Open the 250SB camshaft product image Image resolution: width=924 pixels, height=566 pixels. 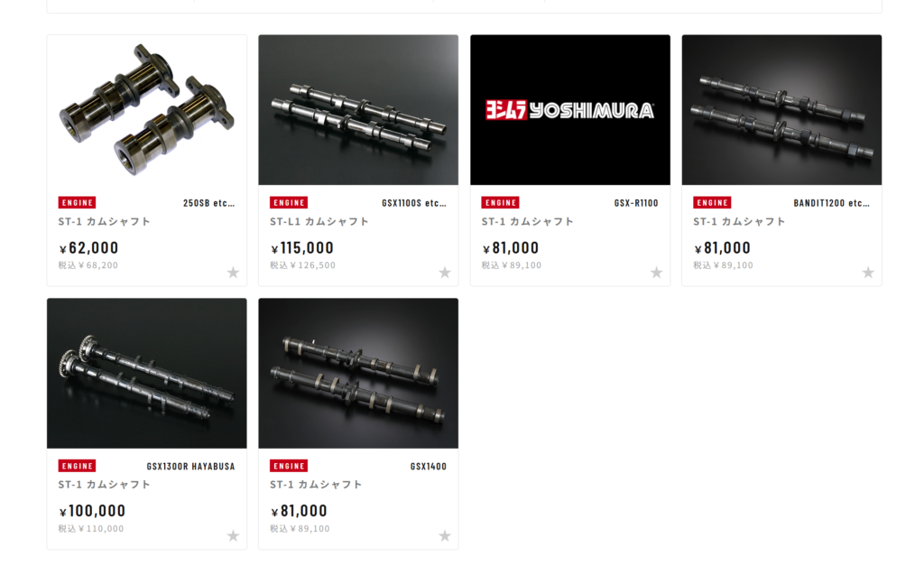pyautogui.click(x=147, y=109)
